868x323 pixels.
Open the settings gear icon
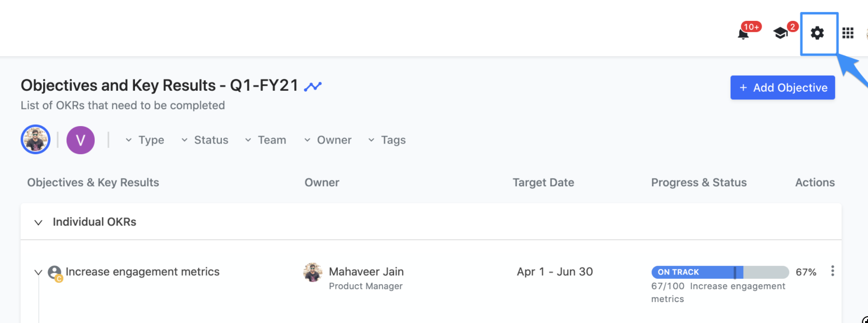coord(818,33)
